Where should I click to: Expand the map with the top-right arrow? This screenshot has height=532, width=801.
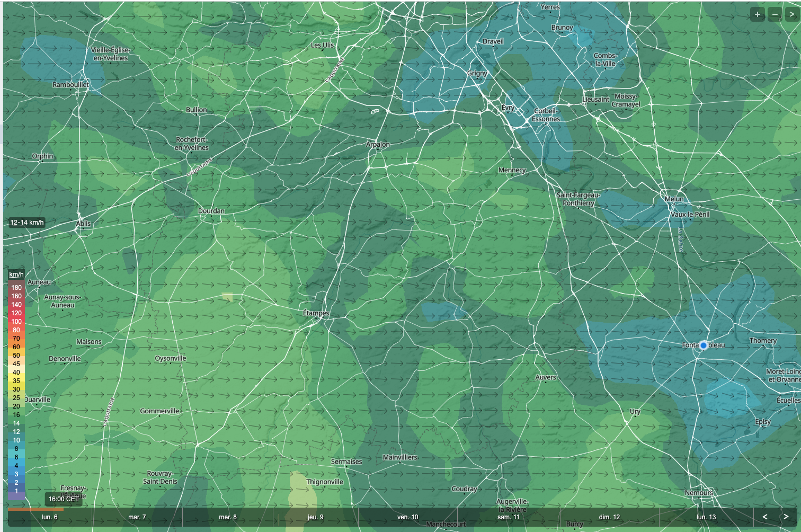791,14
